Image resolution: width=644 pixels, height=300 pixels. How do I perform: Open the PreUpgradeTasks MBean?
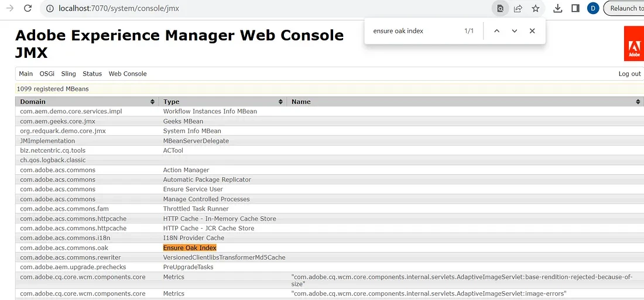coord(188,267)
